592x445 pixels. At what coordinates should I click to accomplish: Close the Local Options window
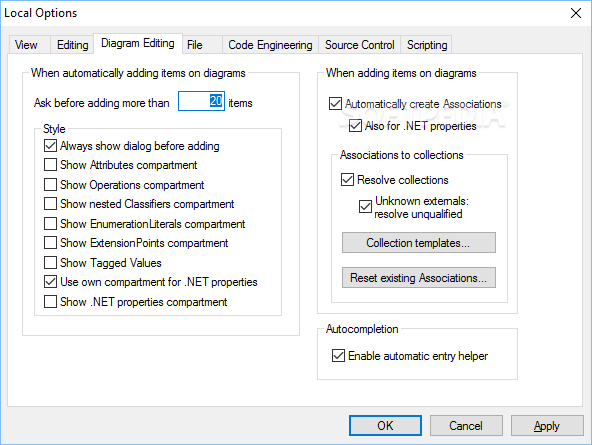(576, 13)
